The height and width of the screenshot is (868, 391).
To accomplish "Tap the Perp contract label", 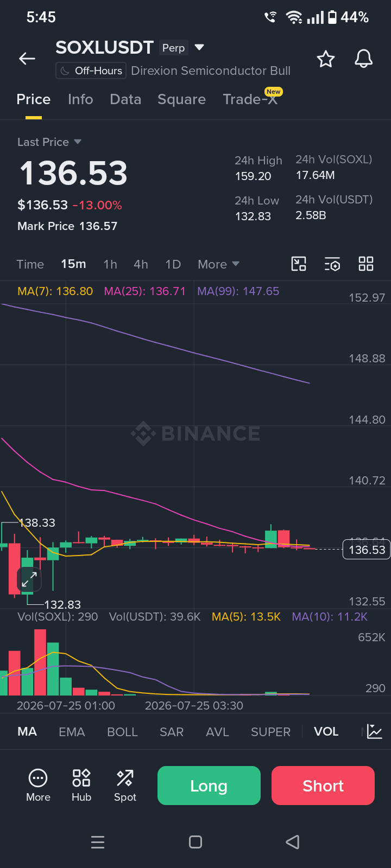I will point(174,48).
